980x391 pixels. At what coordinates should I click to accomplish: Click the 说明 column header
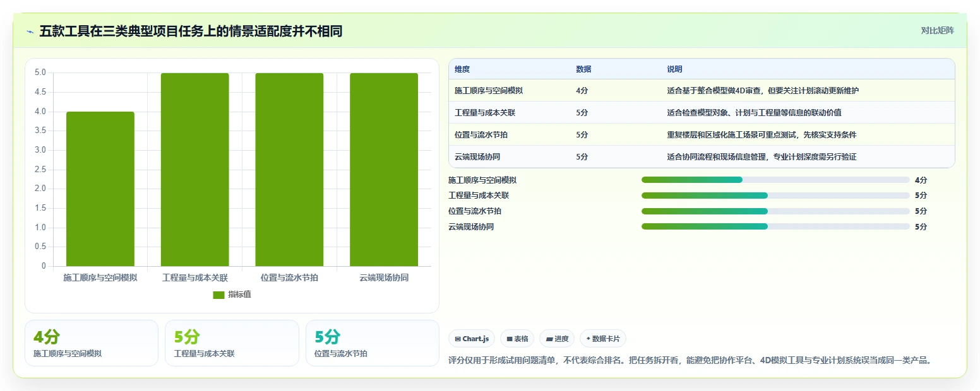674,69
